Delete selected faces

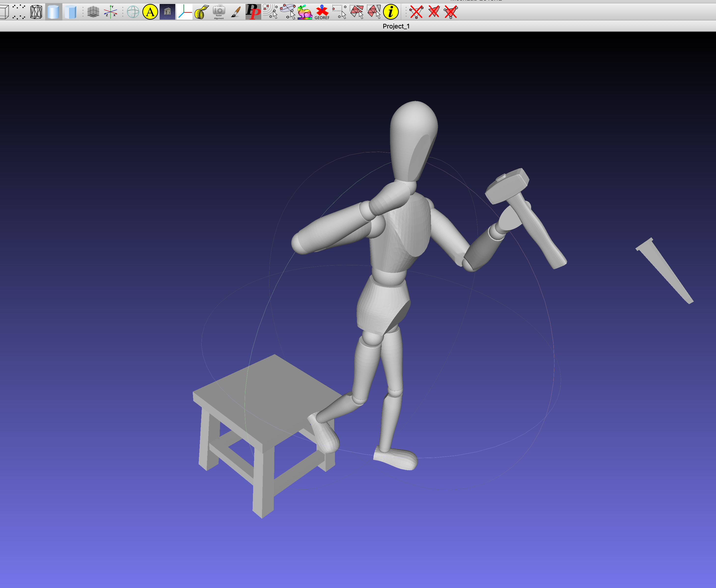434,12
